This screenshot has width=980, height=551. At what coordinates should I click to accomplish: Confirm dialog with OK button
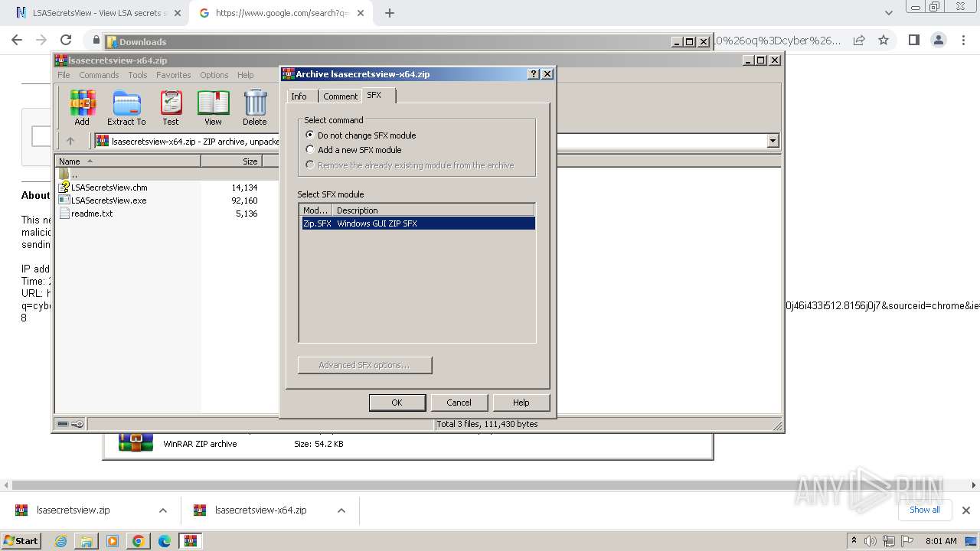tap(397, 403)
